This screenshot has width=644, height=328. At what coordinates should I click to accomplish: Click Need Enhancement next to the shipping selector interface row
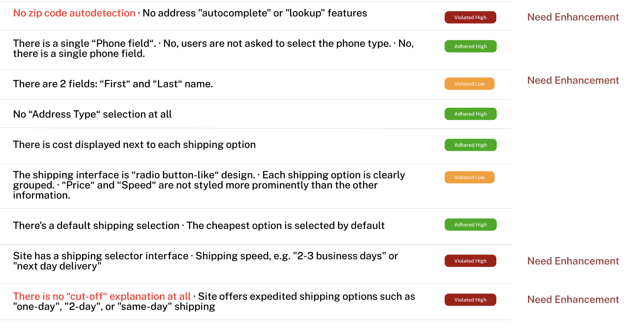(573, 261)
